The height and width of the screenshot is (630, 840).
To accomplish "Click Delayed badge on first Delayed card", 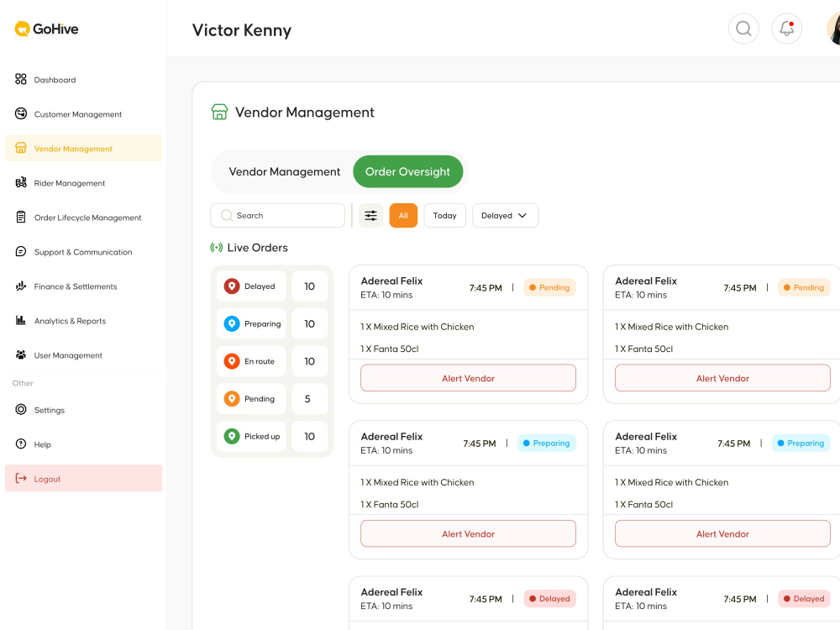I will pos(549,598).
